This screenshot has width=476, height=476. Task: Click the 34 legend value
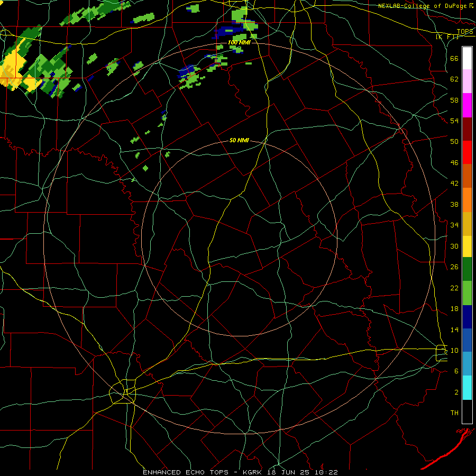pos(454,225)
